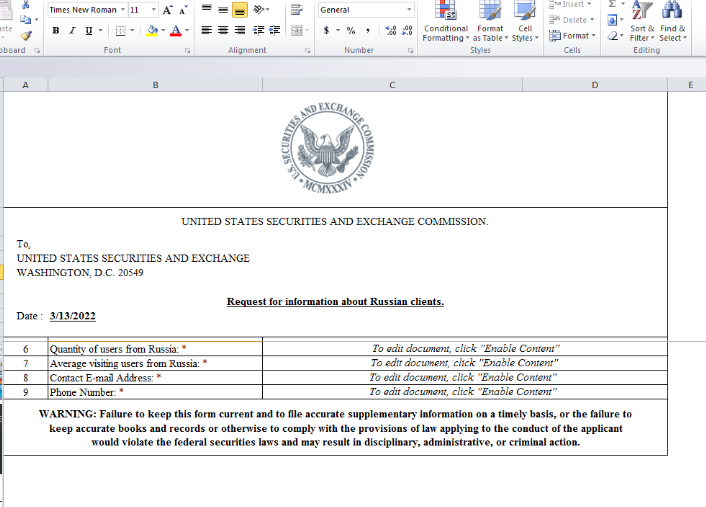Click the SEC seal image
Screen dimensions: 706x507
[x=327, y=148]
